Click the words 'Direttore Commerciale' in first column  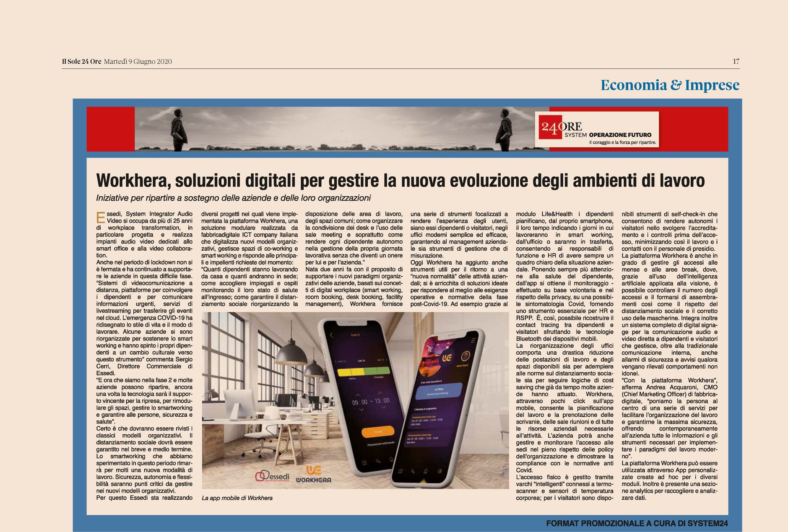point(152,366)
